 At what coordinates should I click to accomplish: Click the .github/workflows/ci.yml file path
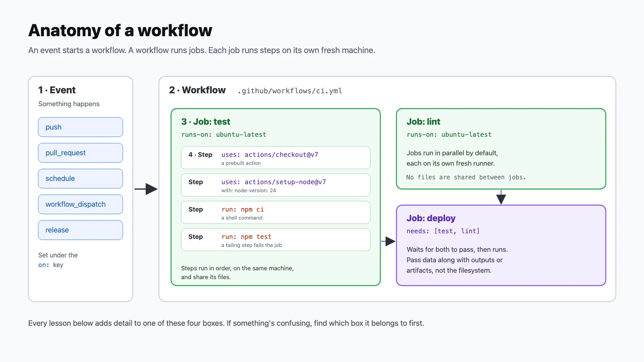tap(290, 91)
